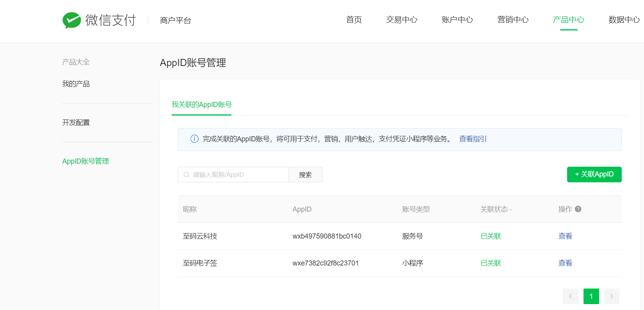Open 账户中心 in top navigation
644x310 pixels.
(x=457, y=20)
